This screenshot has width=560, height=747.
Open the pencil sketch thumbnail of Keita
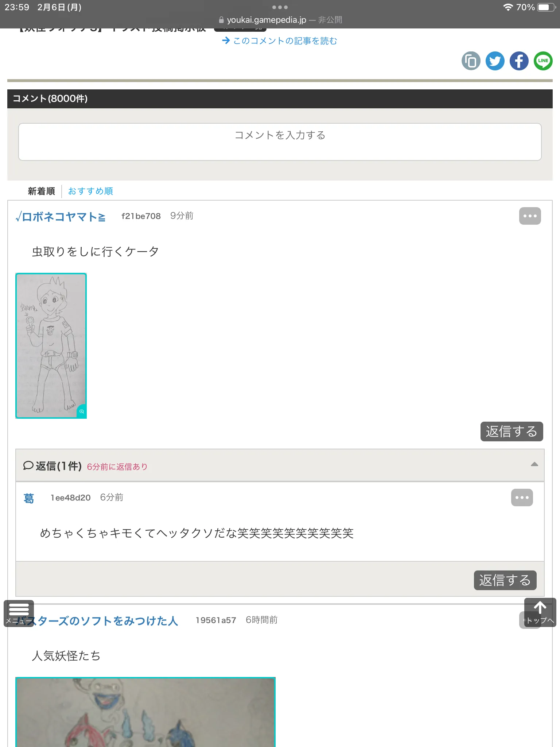(x=51, y=346)
